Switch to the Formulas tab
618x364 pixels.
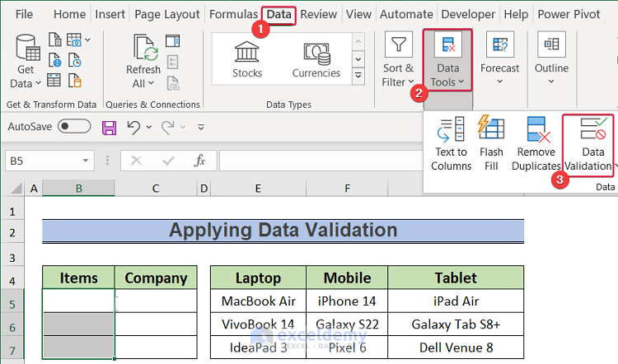[233, 14]
